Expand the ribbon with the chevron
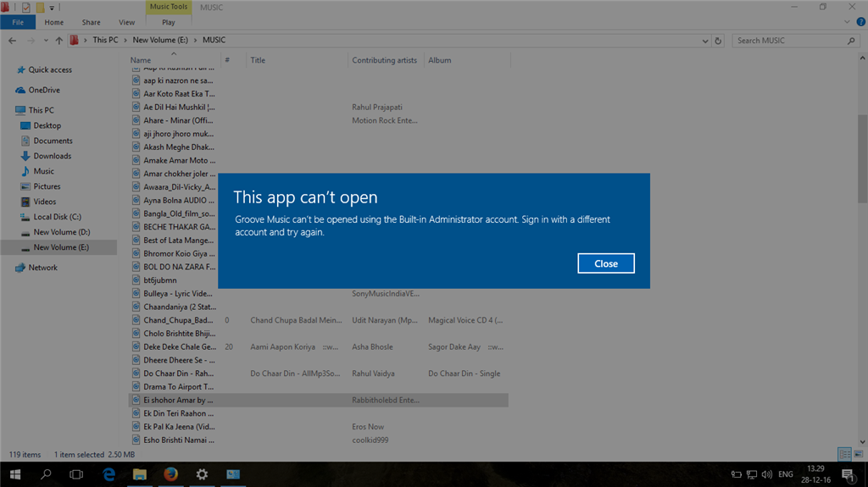The height and width of the screenshot is (487, 868). (847, 22)
